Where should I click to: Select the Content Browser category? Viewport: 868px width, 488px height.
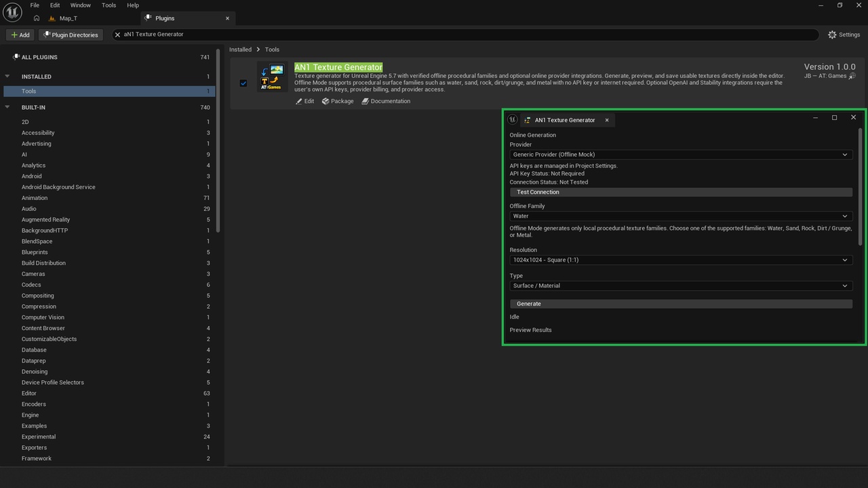pos(108,328)
